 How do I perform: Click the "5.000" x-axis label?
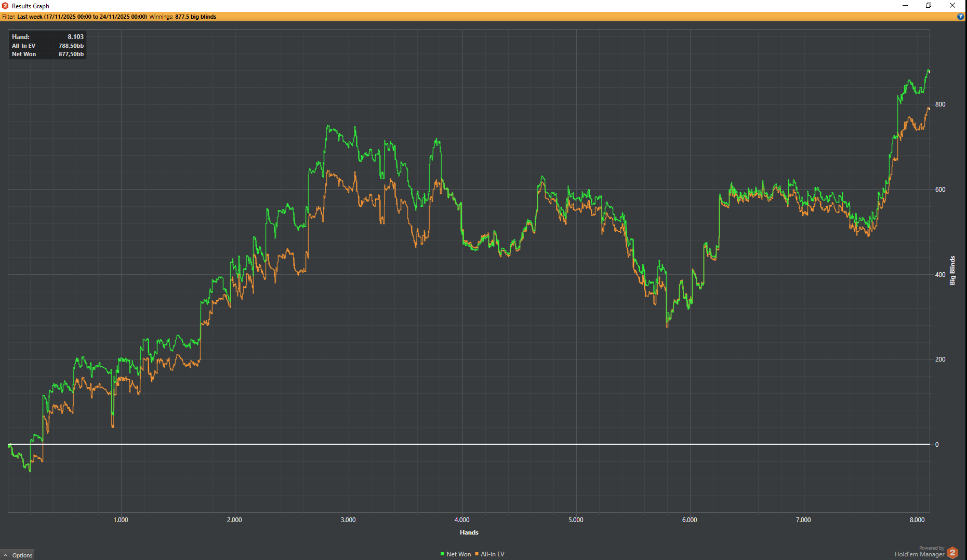pyautogui.click(x=576, y=520)
